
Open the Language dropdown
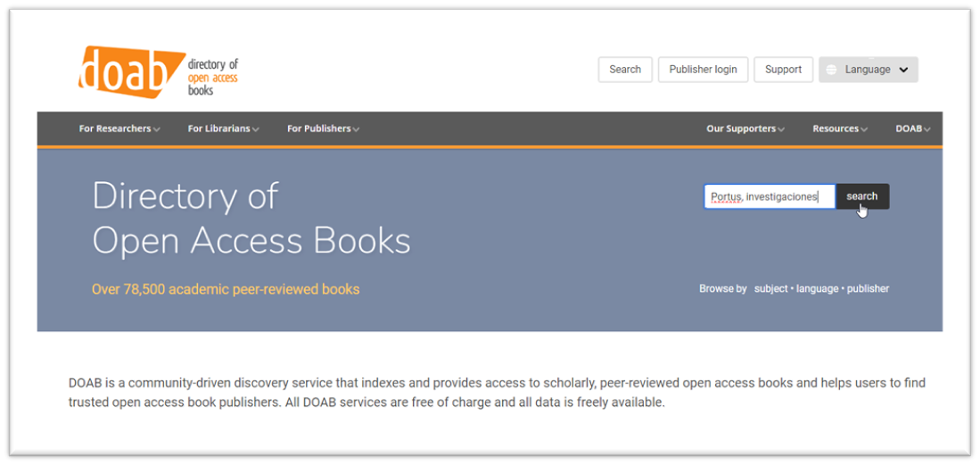coord(868,70)
